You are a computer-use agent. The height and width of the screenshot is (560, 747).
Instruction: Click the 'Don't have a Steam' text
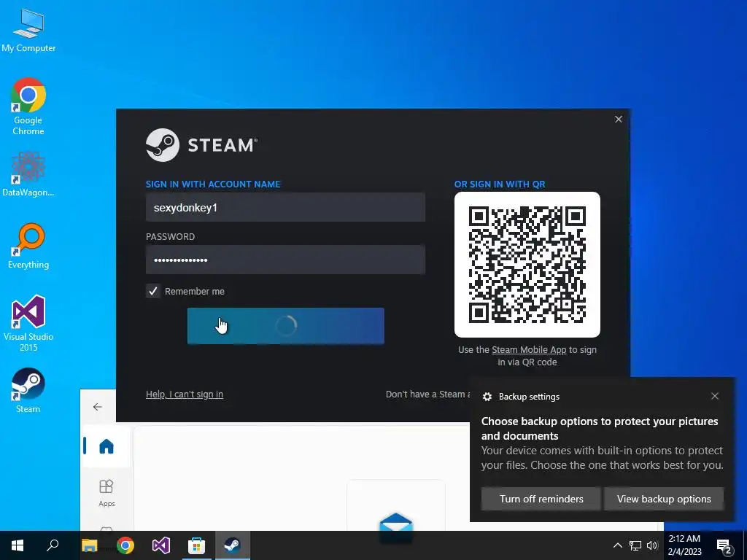[427, 394]
